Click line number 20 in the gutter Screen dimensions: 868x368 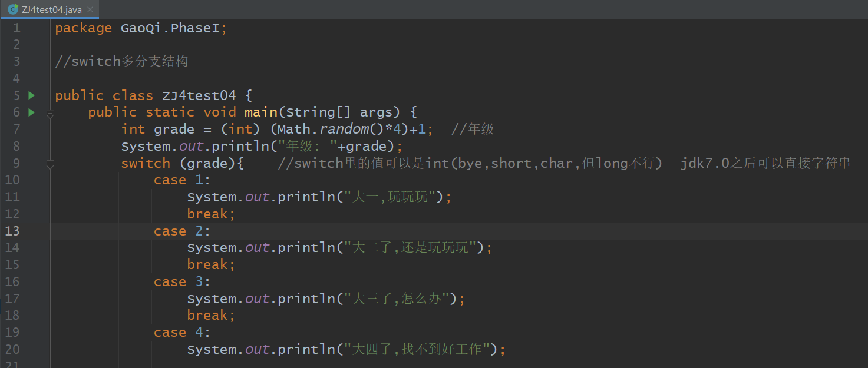(x=12, y=349)
